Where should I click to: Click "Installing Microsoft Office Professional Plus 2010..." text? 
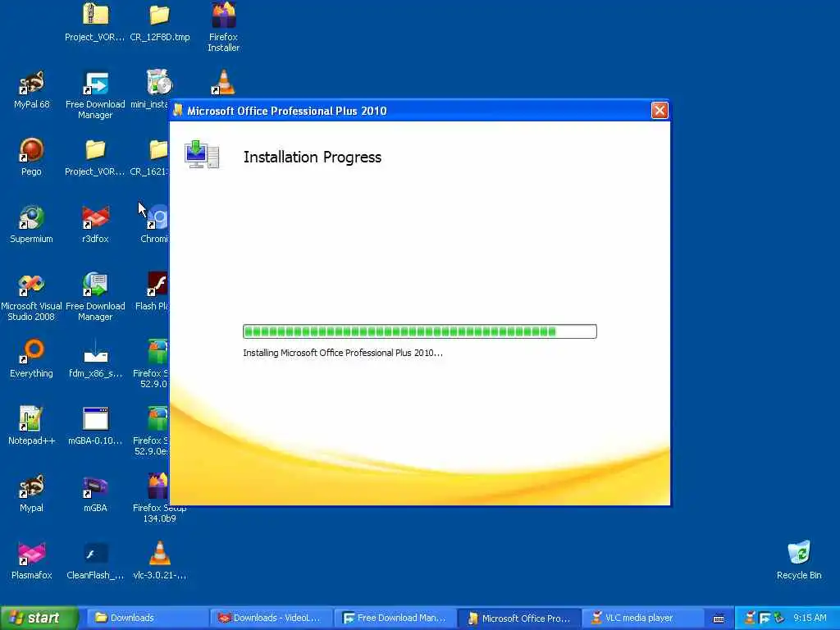(x=343, y=353)
